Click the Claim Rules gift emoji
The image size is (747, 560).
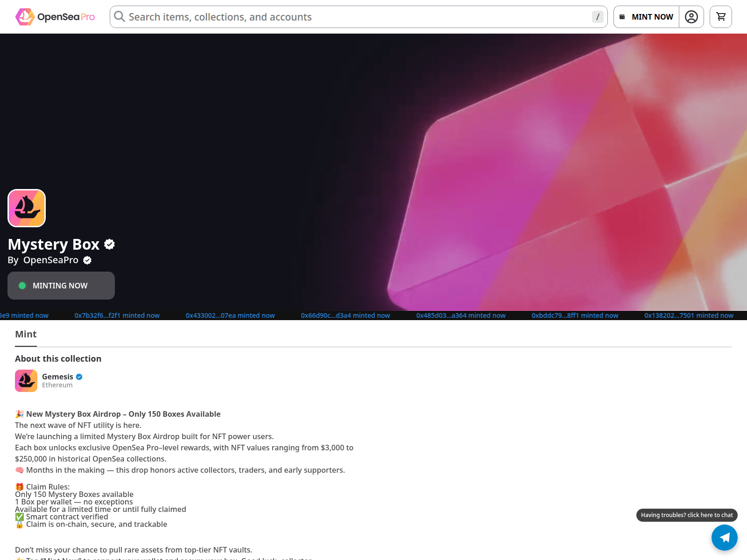(19, 487)
